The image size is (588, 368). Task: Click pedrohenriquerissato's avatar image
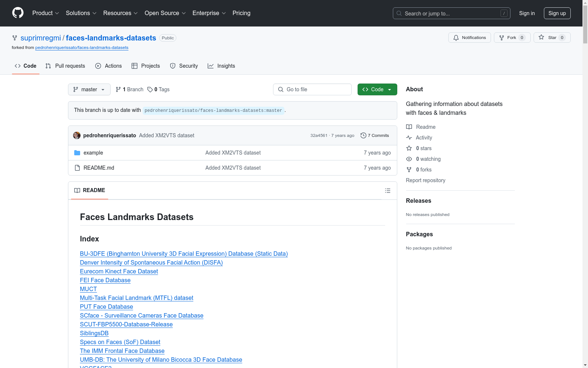77,135
